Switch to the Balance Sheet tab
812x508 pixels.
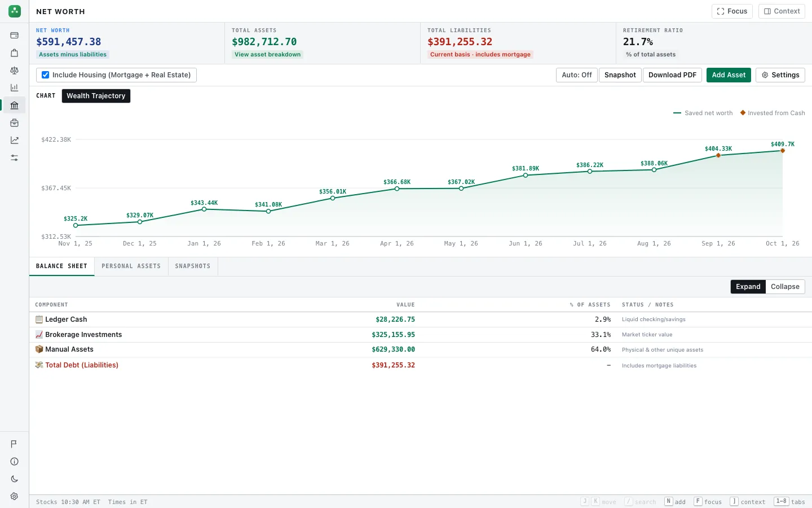[x=61, y=266]
